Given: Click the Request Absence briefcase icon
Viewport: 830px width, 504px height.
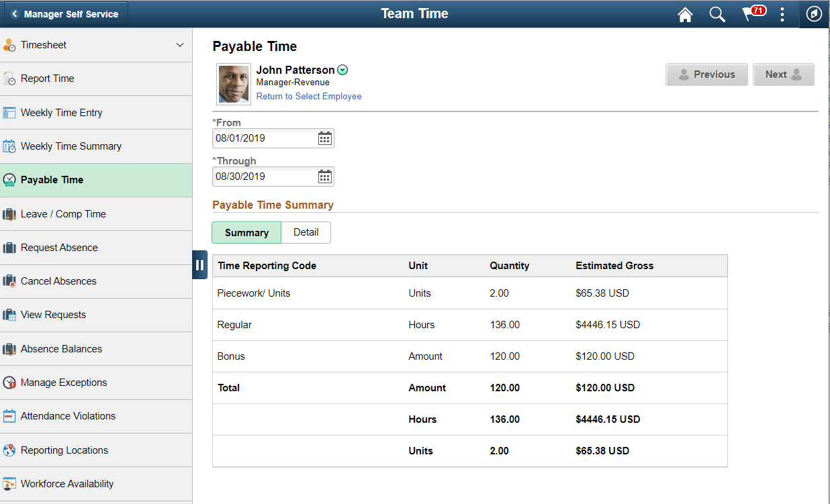Looking at the screenshot, I should click(9, 248).
